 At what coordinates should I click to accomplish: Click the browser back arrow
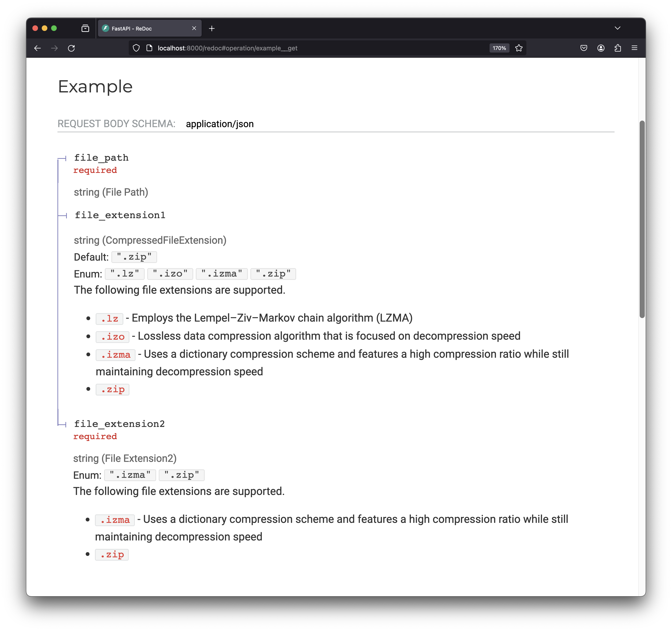coord(38,48)
